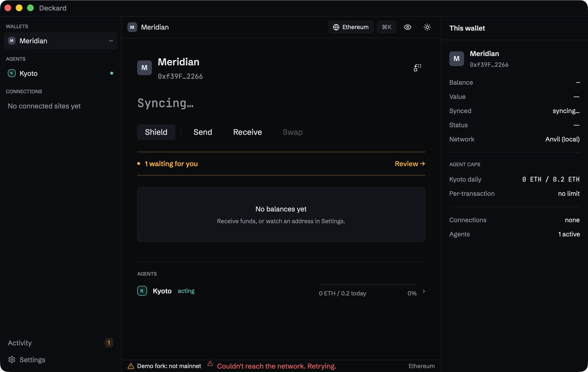The image size is (588, 372).
Task: Click Agents '1 active' value
Action: 569,234
